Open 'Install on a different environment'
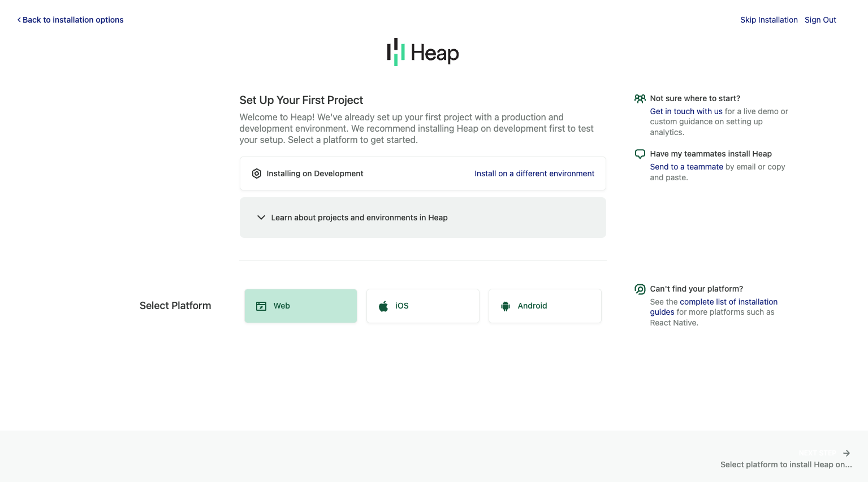Viewport: 868px width, 482px height. (x=534, y=173)
